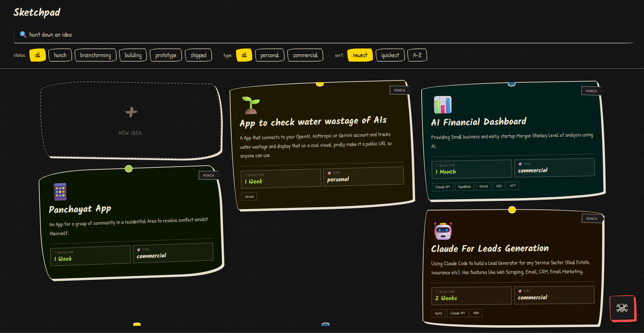Sort ideas A-Z
The height and width of the screenshot is (333, 644).
(x=417, y=55)
